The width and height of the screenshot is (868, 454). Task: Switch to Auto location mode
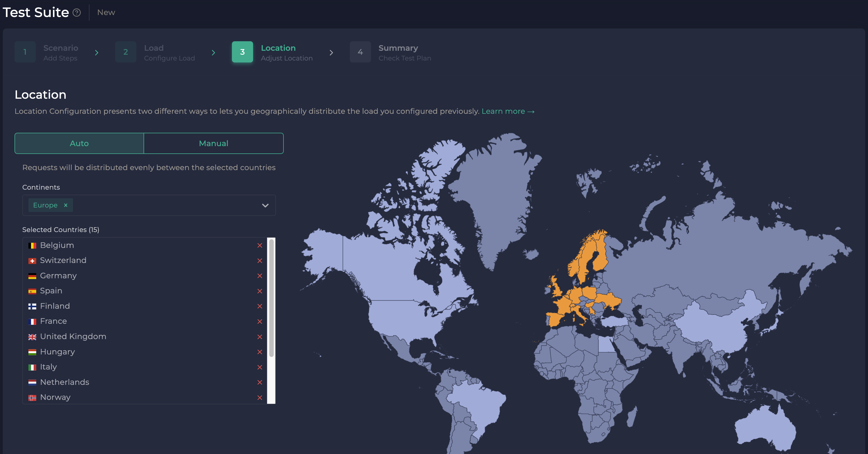click(x=79, y=143)
